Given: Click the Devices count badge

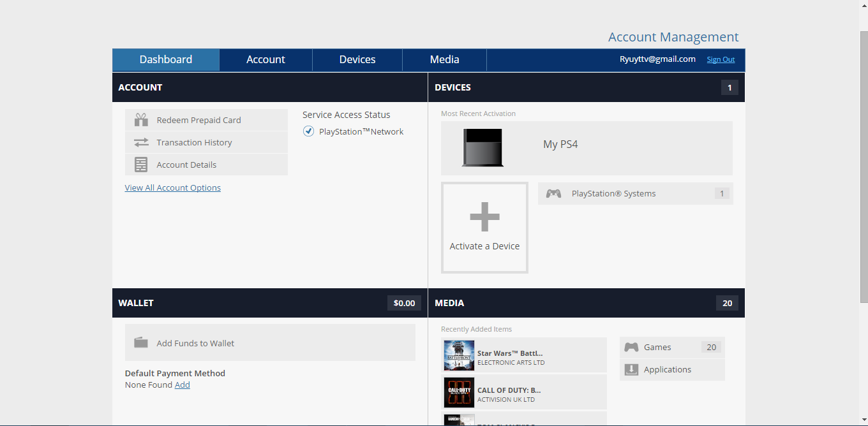Looking at the screenshot, I should tap(730, 88).
